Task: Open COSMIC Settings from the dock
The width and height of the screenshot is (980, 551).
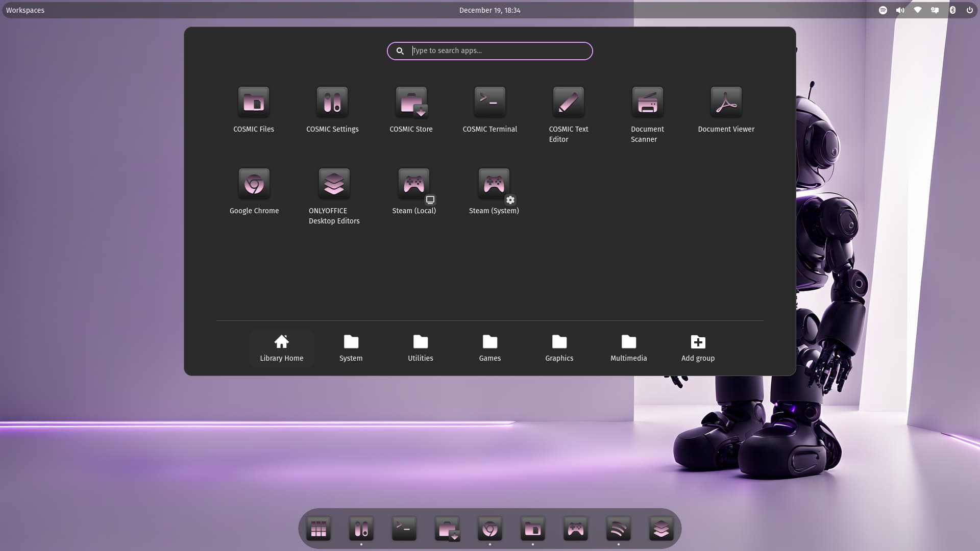Action: (361, 529)
